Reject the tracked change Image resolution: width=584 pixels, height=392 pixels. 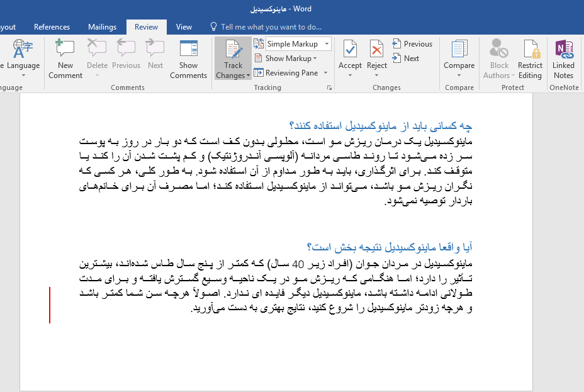[x=376, y=54]
